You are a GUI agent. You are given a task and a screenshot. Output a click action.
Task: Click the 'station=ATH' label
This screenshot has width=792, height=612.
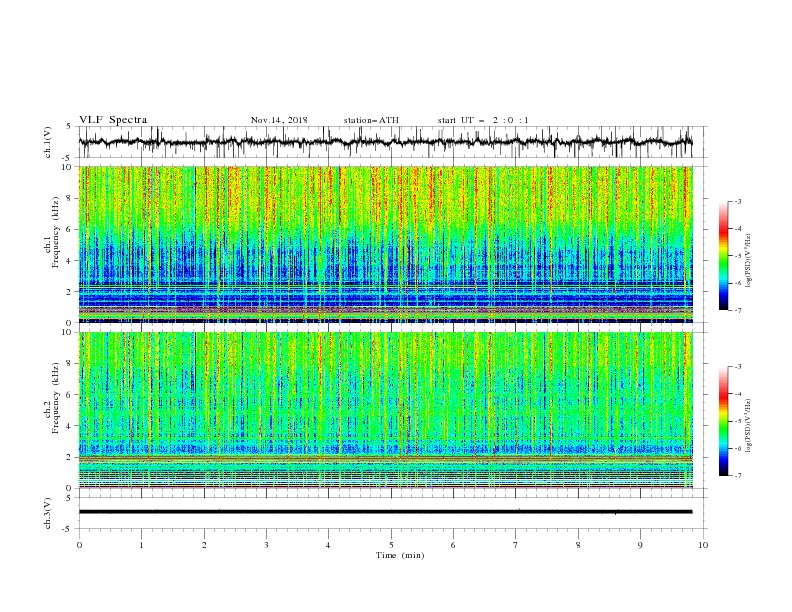pos(371,120)
